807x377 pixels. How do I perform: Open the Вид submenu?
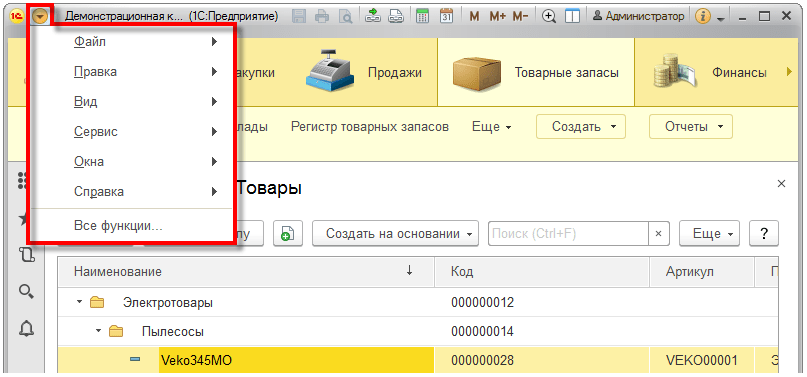click(132, 102)
